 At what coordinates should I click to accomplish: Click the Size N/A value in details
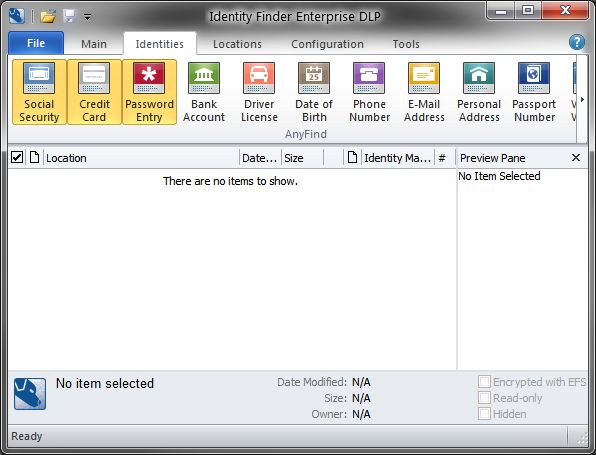pyautogui.click(x=361, y=398)
